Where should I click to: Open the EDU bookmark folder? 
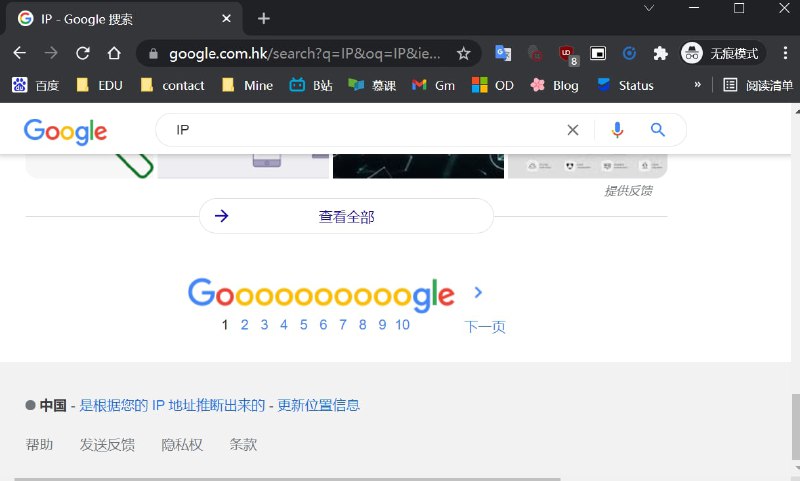click(99, 85)
